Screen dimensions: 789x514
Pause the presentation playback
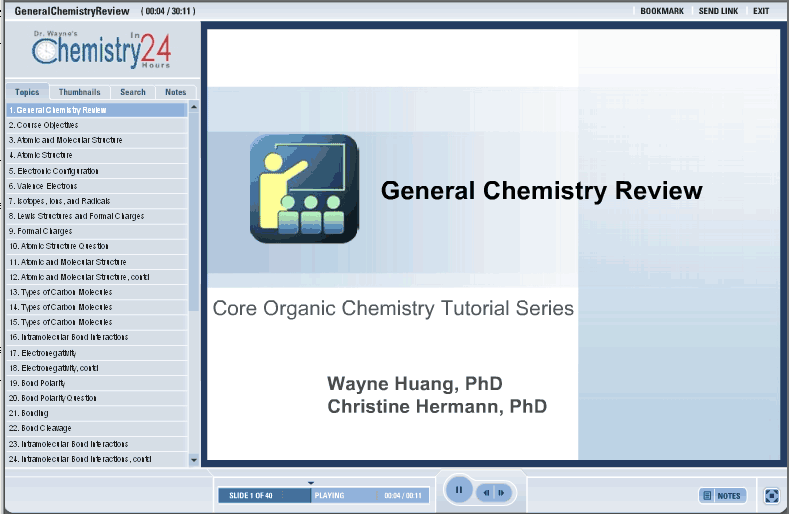[458, 490]
